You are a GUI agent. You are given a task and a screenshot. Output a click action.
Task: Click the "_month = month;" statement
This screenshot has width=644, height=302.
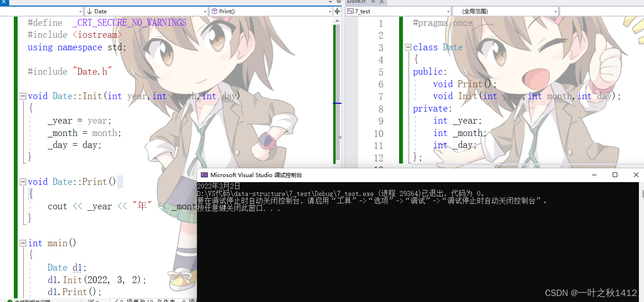pyautogui.click(x=85, y=133)
